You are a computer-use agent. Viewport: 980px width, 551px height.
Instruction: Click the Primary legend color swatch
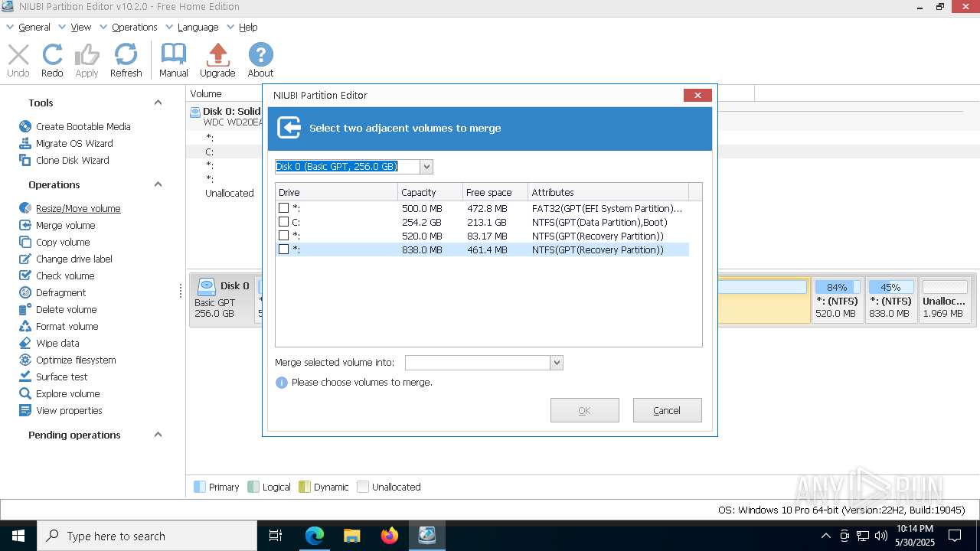pyautogui.click(x=200, y=487)
